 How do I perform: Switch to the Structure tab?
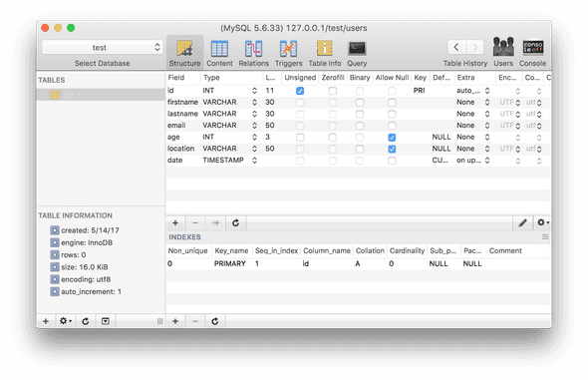pos(184,53)
